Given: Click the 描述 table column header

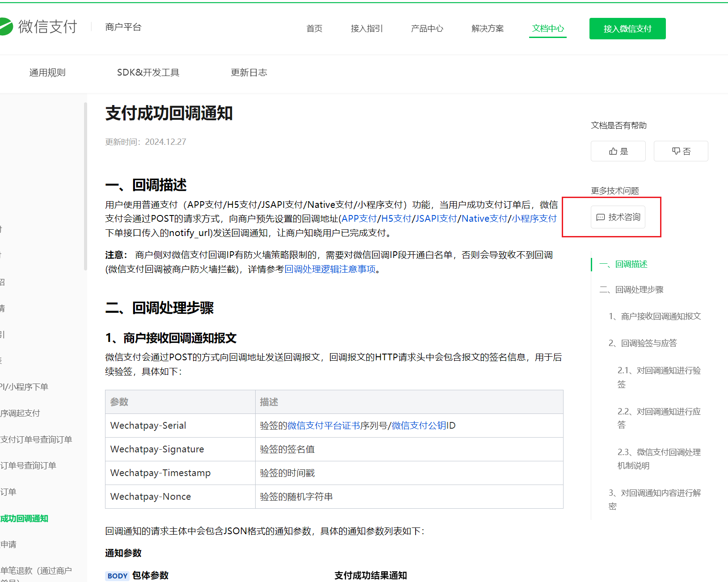Looking at the screenshot, I should (x=409, y=402).
